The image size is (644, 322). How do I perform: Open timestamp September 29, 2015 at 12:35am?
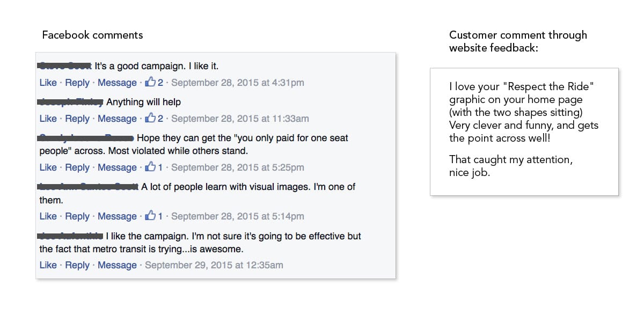pos(214,265)
